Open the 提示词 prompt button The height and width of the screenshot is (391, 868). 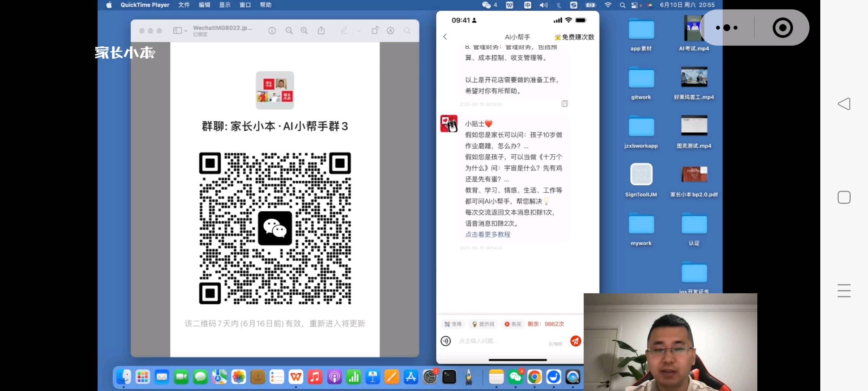[x=483, y=324]
